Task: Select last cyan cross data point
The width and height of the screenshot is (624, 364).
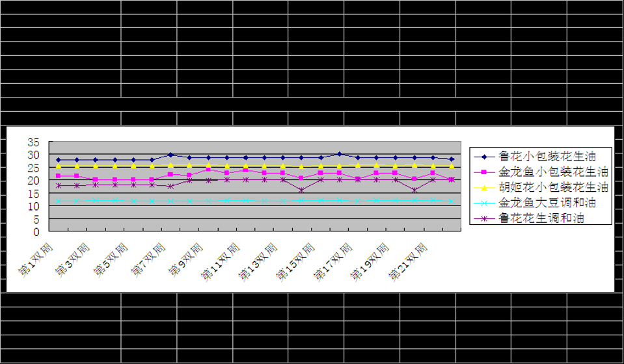Action: (x=452, y=201)
